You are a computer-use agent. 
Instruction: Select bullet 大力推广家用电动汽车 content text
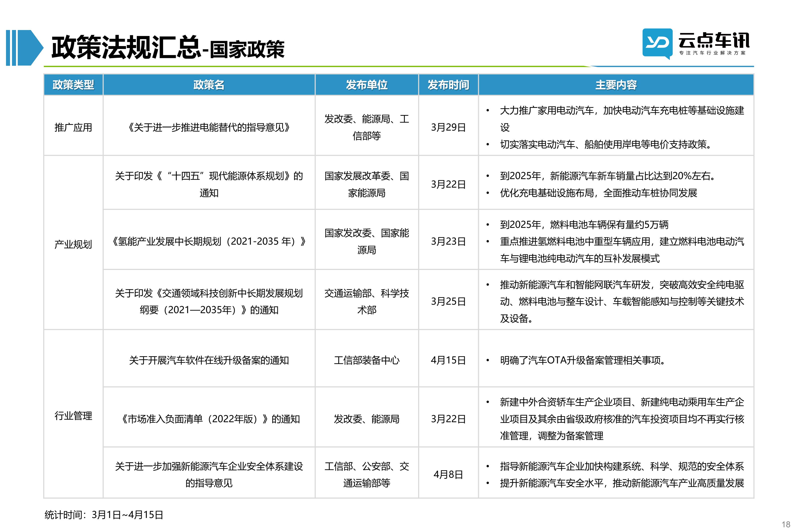622,119
